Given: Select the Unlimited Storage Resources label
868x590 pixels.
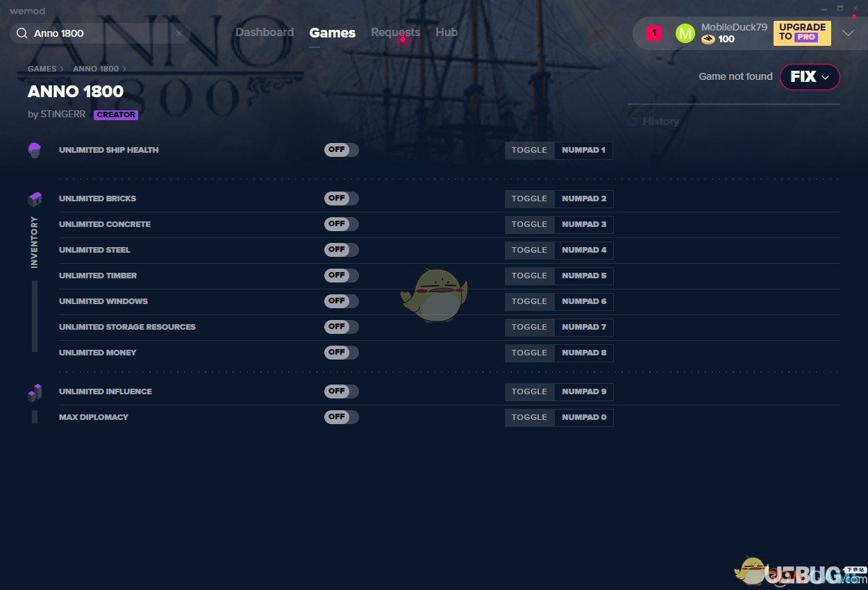Looking at the screenshot, I should (127, 327).
